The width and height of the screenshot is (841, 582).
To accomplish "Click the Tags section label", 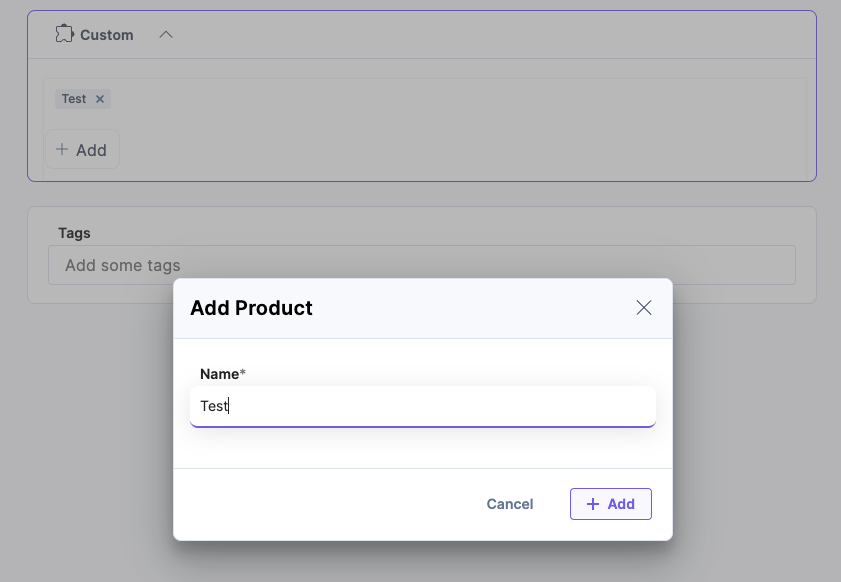I will coord(74,233).
